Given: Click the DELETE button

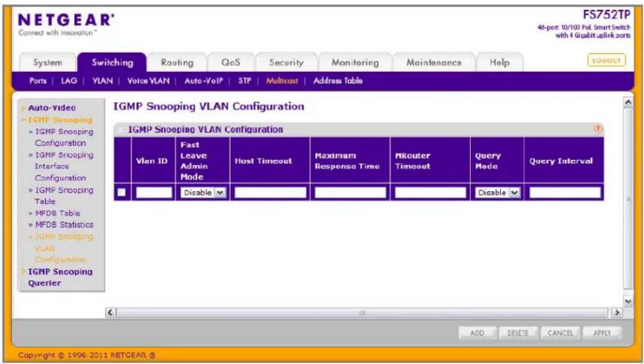Looking at the screenshot, I should point(518,333).
